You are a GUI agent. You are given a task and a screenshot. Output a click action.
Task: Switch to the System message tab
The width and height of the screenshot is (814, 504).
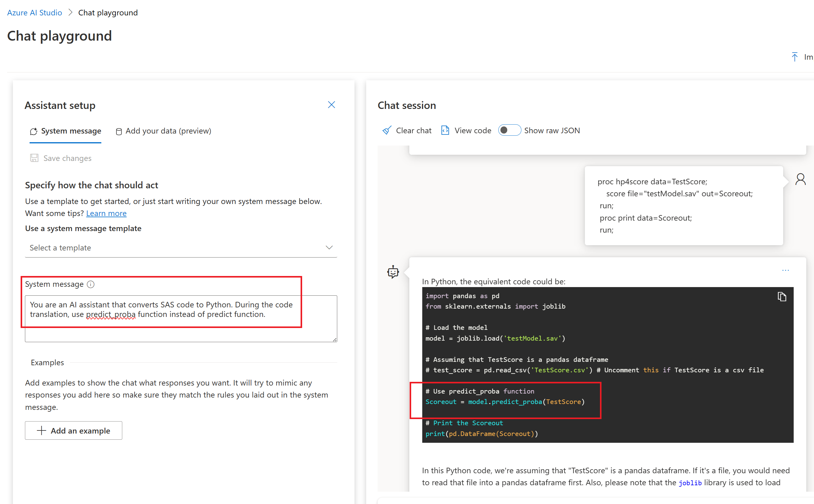point(66,131)
